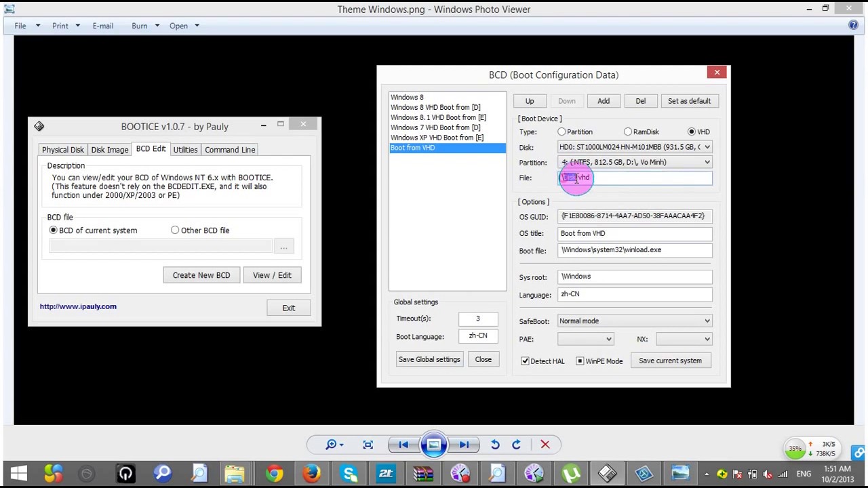This screenshot has height=488, width=868.
Task: Click the Up button in BCD dialog
Action: (x=530, y=101)
